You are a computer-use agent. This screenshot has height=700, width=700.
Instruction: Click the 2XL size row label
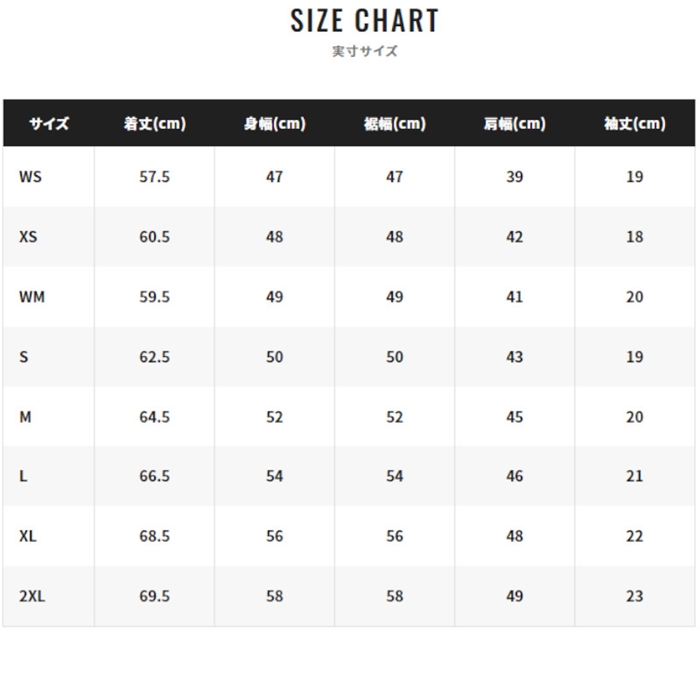pos(32,596)
